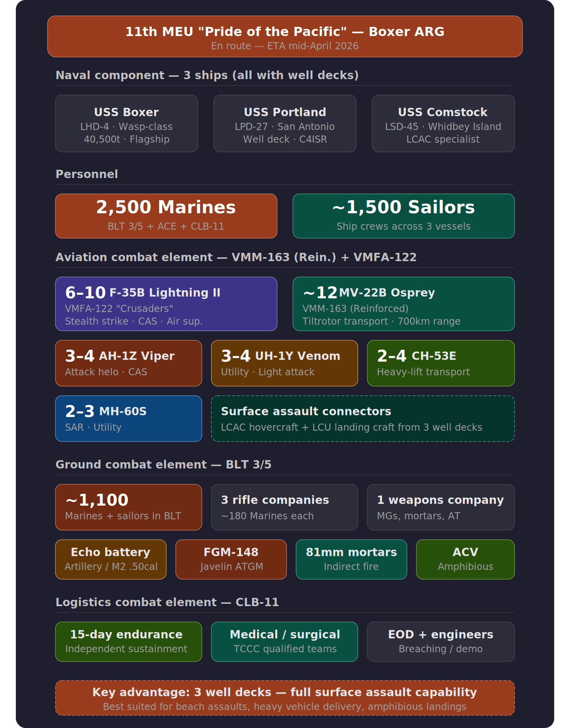Select the USS Boxer ship card
This screenshot has width=570, height=728.
[127, 123]
